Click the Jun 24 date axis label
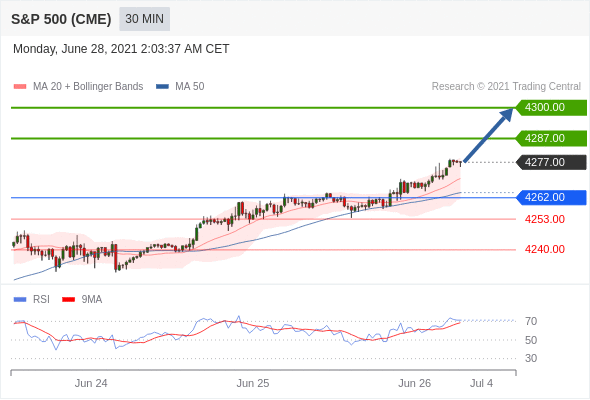 91,383
